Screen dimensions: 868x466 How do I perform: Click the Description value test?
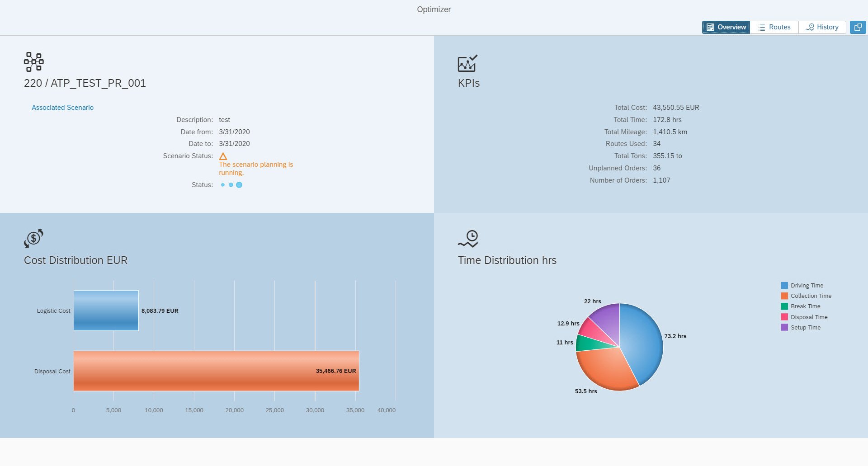click(225, 120)
